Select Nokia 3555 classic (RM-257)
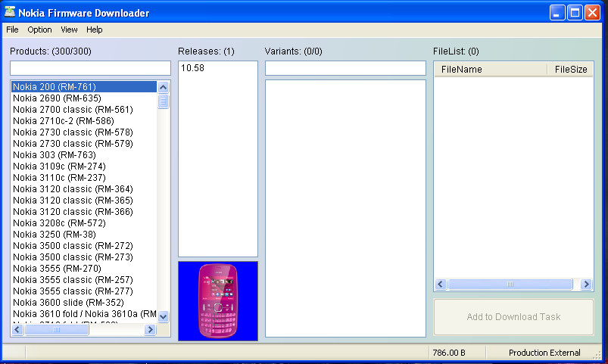Viewport: 608px width, 364px height. 84,279
